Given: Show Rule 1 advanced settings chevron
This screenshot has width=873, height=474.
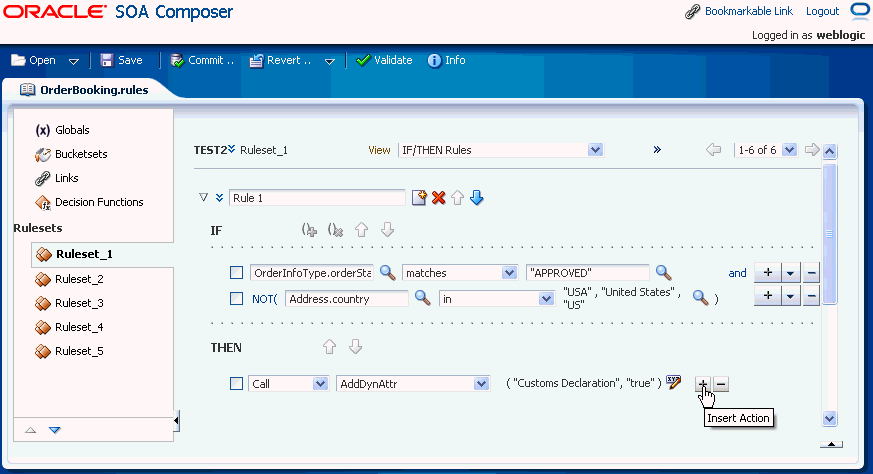Looking at the screenshot, I should click(x=219, y=198).
